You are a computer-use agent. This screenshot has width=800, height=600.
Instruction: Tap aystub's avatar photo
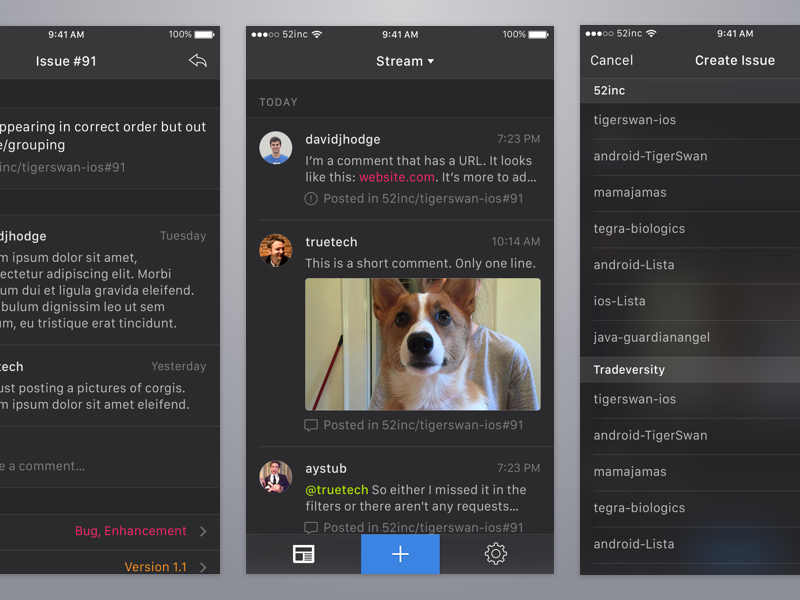click(274, 478)
